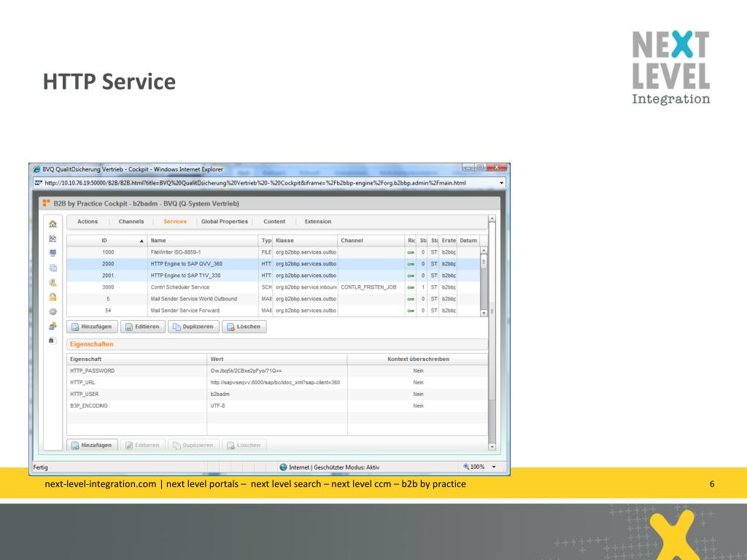Viewport: 747px width, 560px height.
Task: Click the Wert column header
Action: (277, 359)
